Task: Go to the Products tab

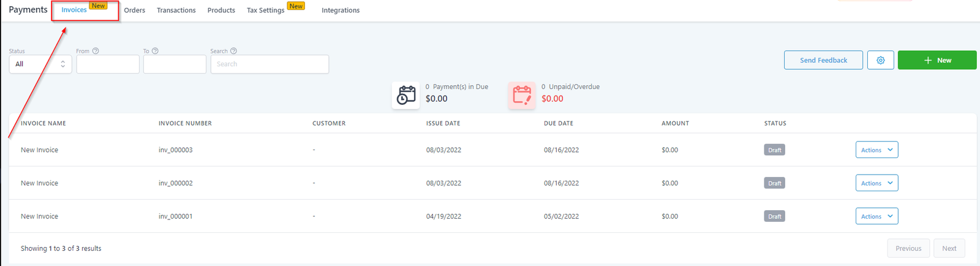Action: click(x=221, y=10)
